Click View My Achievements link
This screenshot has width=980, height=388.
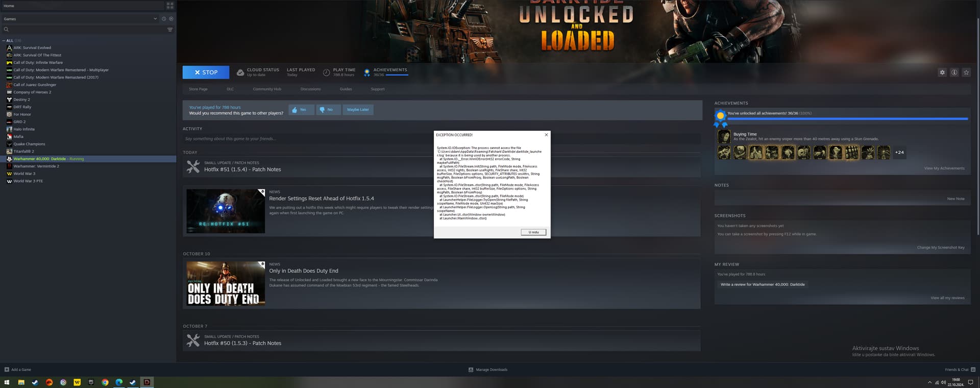[944, 168]
